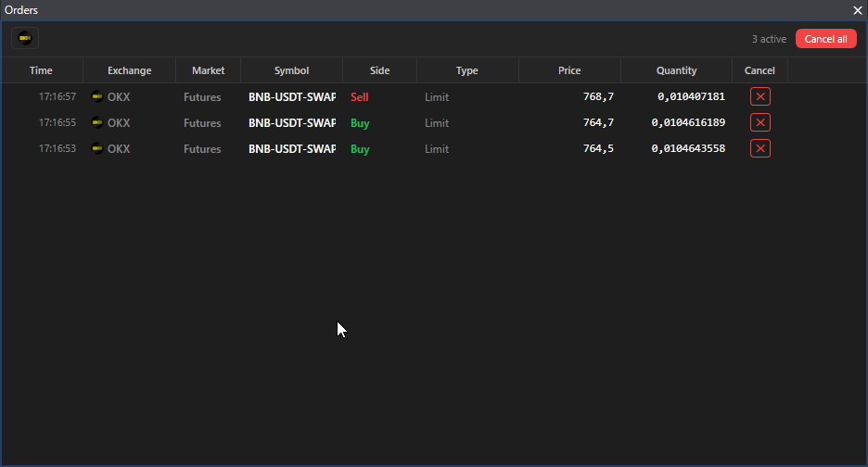Click Limit type in the Sell order row
This screenshot has width=868, height=467.
(437, 97)
